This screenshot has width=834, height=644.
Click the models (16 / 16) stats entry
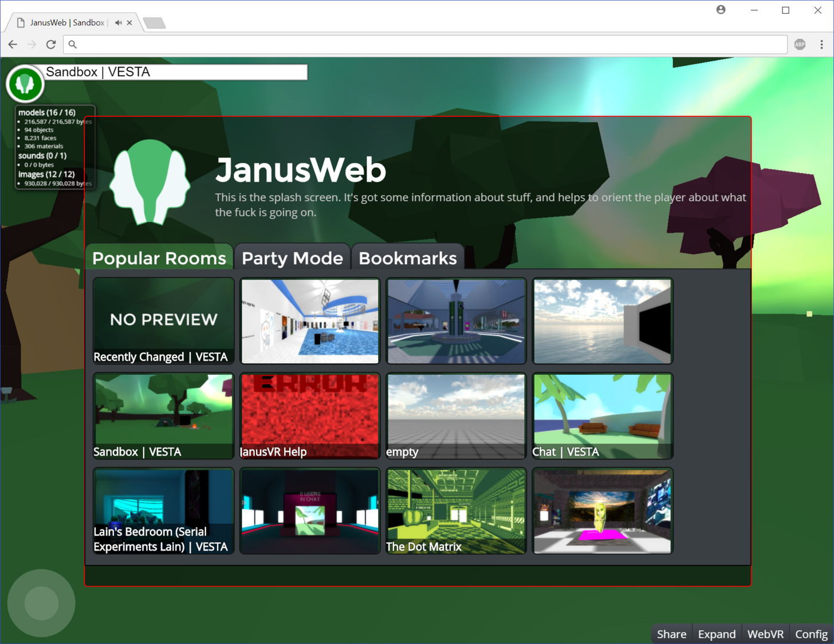pyautogui.click(x=47, y=112)
